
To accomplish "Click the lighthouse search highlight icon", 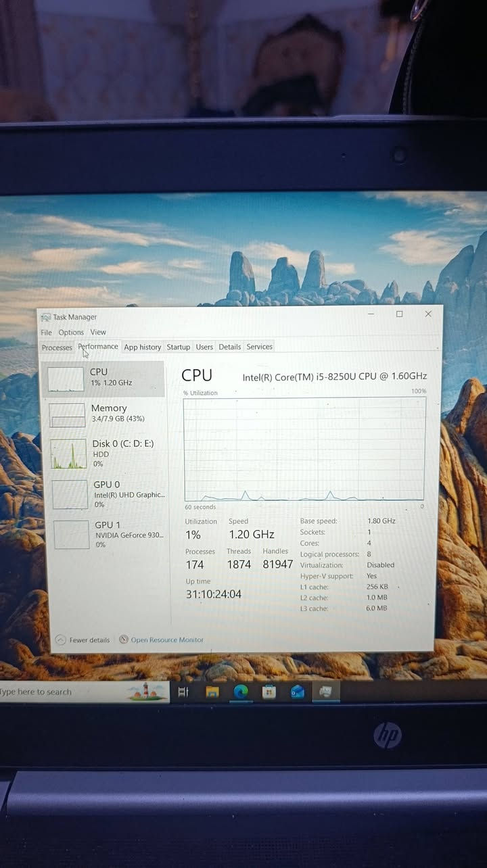I will tap(145, 691).
